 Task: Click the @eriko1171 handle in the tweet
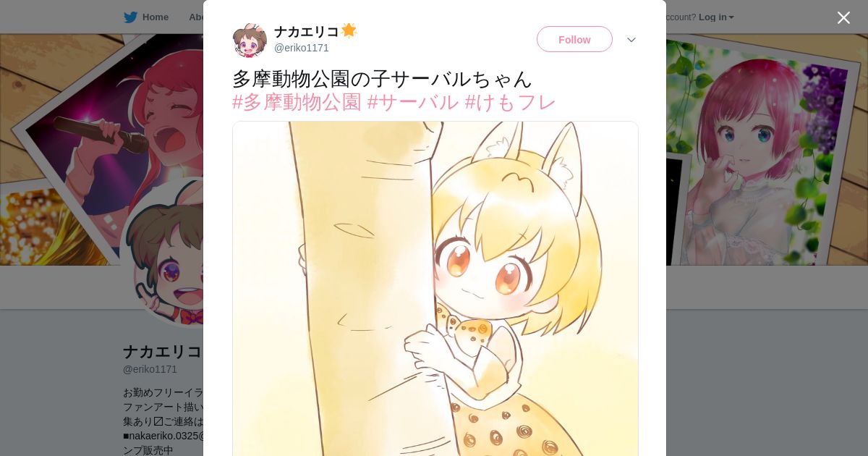tap(302, 48)
